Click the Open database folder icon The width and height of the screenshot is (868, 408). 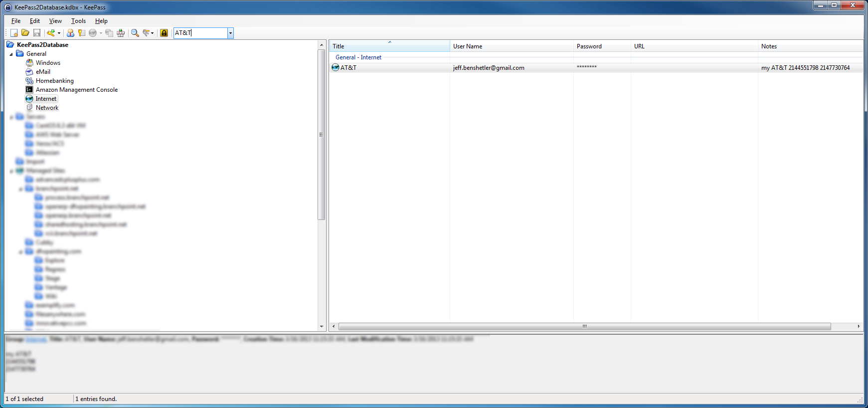tap(25, 33)
